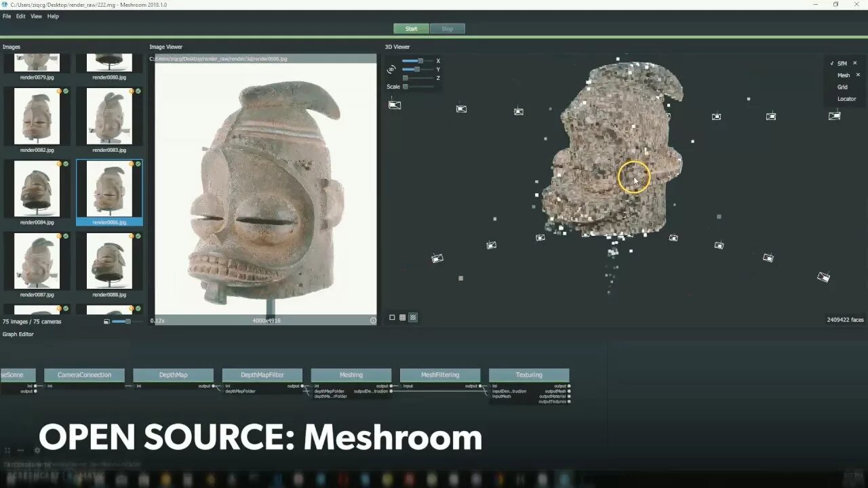Toggle Locator visibility in 3D Viewer
This screenshot has width=868, height=488.
(846, 99)
